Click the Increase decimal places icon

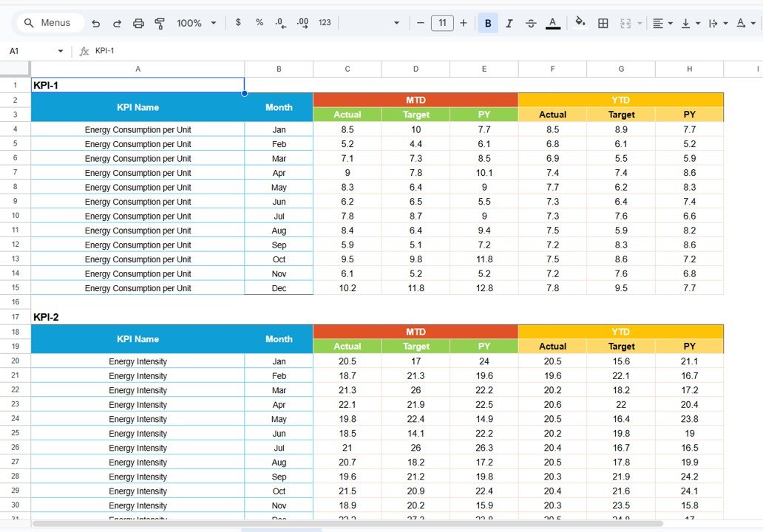[302, 23]
